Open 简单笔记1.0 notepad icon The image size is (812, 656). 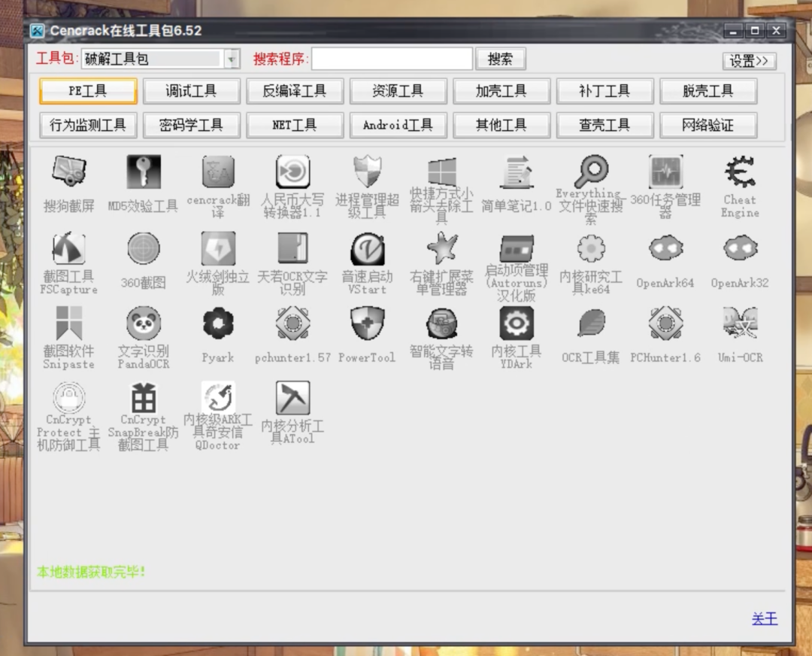tap(517, 172)
